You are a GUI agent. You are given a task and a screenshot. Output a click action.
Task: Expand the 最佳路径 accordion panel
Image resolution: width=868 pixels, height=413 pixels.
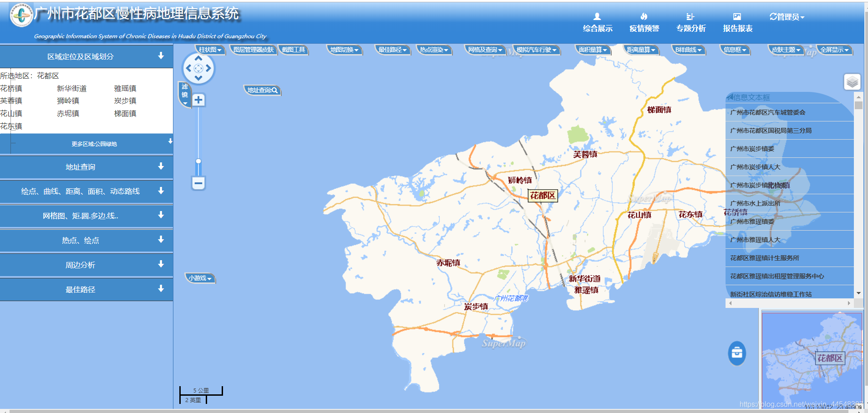[x=86, y=289]
